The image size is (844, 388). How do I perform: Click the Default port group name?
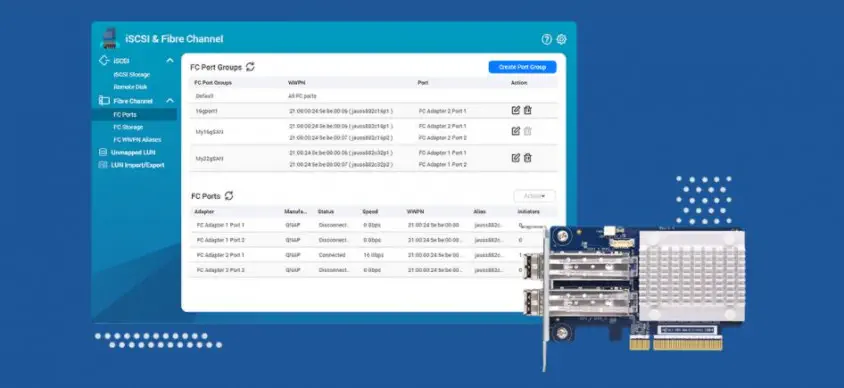pos(205,96)
